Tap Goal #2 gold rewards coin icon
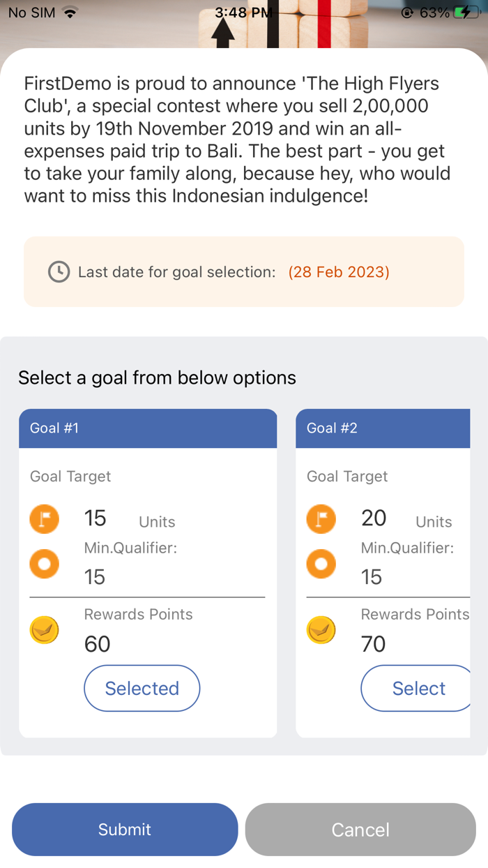 [321, 630]
